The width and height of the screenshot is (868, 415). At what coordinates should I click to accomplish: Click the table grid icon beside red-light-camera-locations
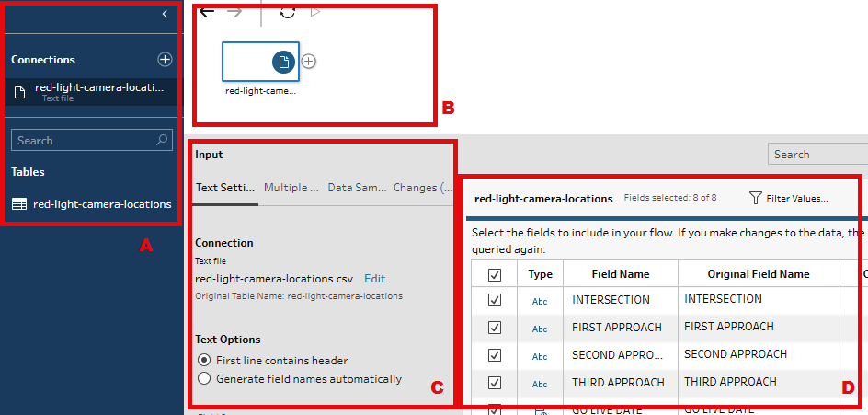coord(18,204)
